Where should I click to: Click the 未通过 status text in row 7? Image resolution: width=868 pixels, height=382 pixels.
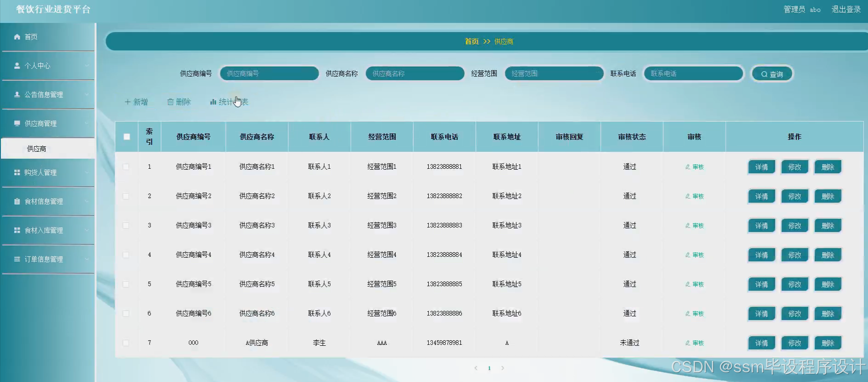[630, 343]
